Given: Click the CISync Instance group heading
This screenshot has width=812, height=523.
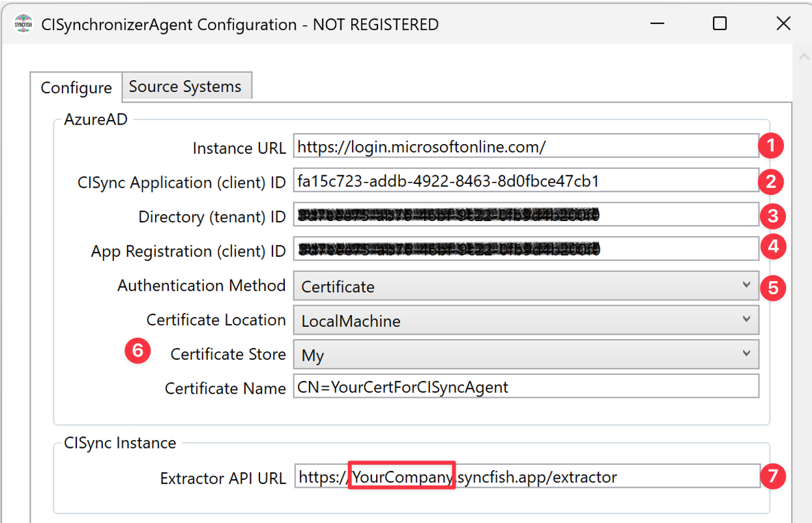Looking at the screenshot, I should (120, 443).
